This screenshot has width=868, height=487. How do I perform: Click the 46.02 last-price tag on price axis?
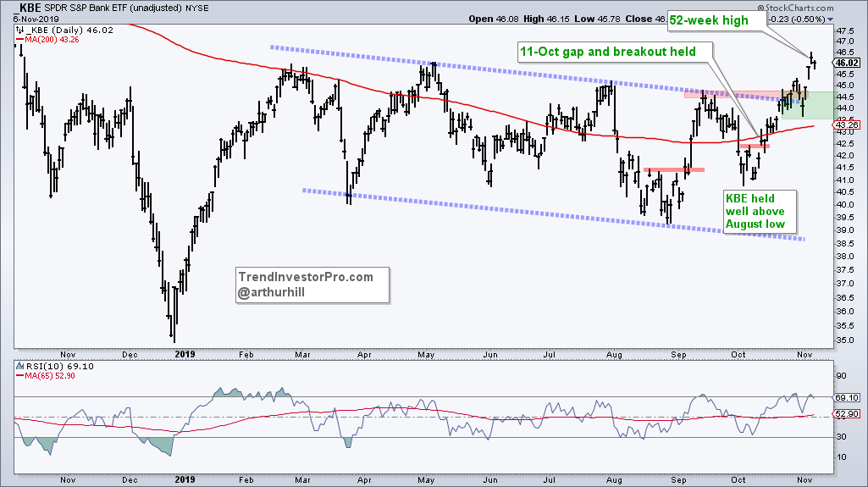848,63
